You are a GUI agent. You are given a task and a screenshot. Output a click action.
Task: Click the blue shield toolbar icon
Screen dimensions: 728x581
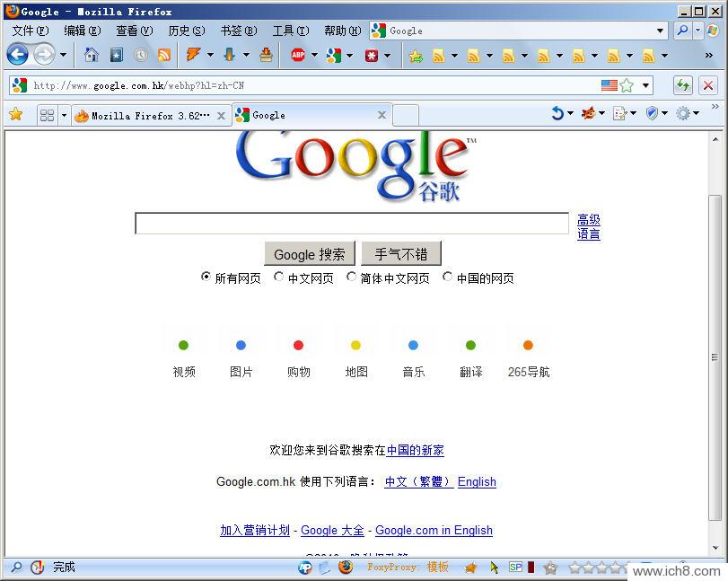coord(652,113)
